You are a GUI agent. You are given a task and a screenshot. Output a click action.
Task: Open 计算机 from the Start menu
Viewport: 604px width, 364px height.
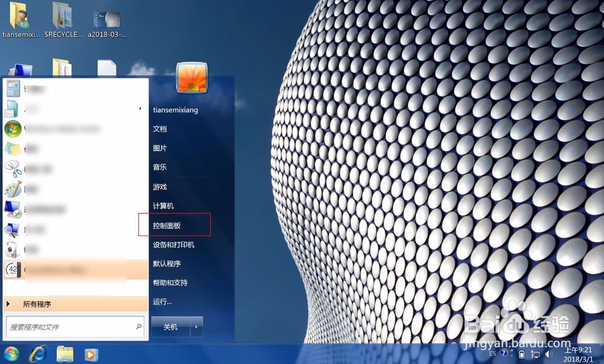click(163, 206)
